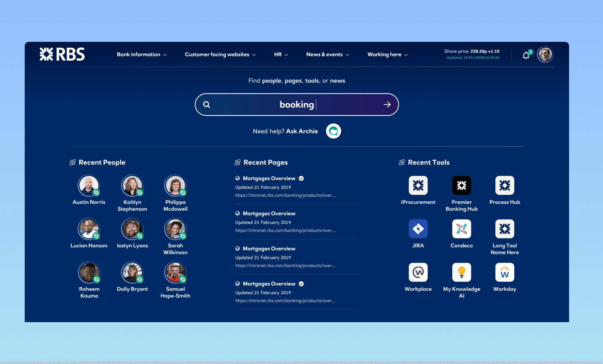
Task: Click the Recent Tools heading
Action: [x=429, y=162]
